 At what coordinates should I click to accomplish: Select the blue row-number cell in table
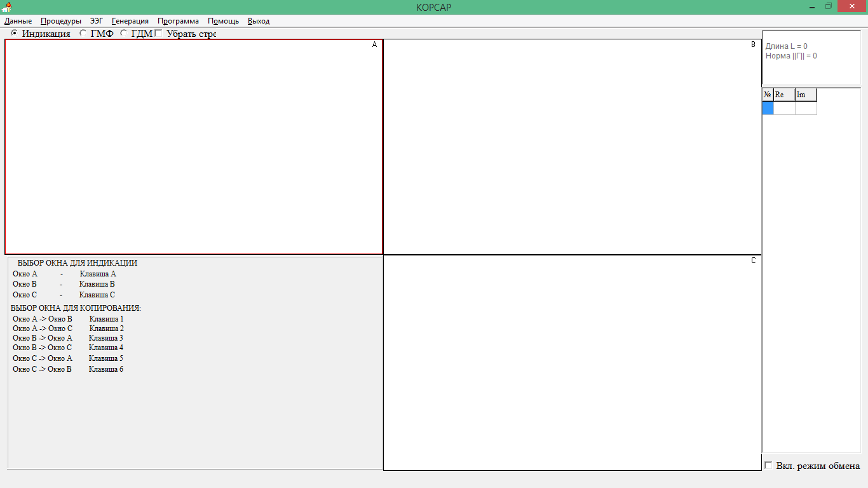(x=768, y=108)
